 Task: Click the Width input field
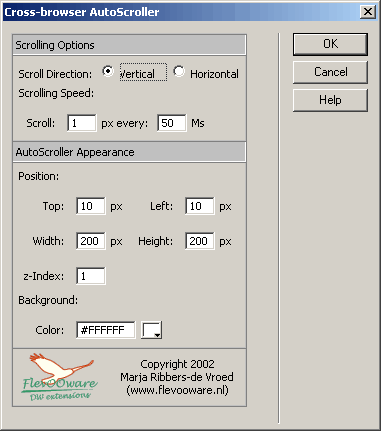pyautogui.click(x=91, y=241)
